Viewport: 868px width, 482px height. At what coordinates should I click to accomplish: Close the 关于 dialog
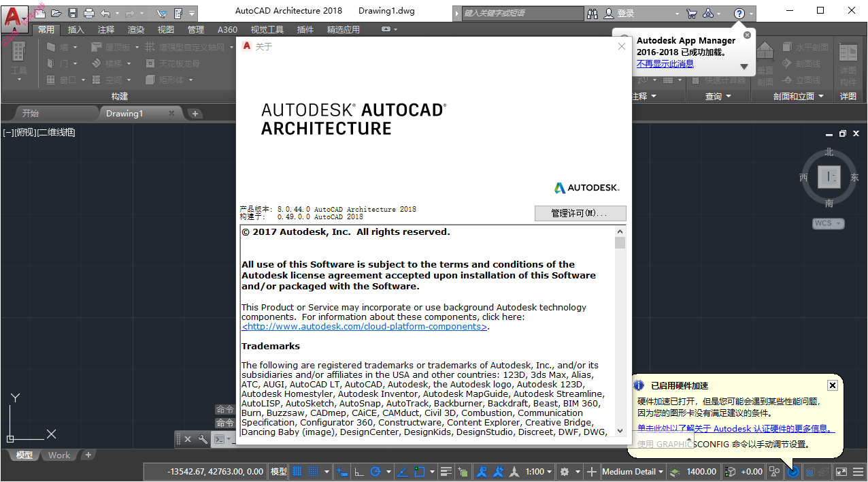coord(621,46)
